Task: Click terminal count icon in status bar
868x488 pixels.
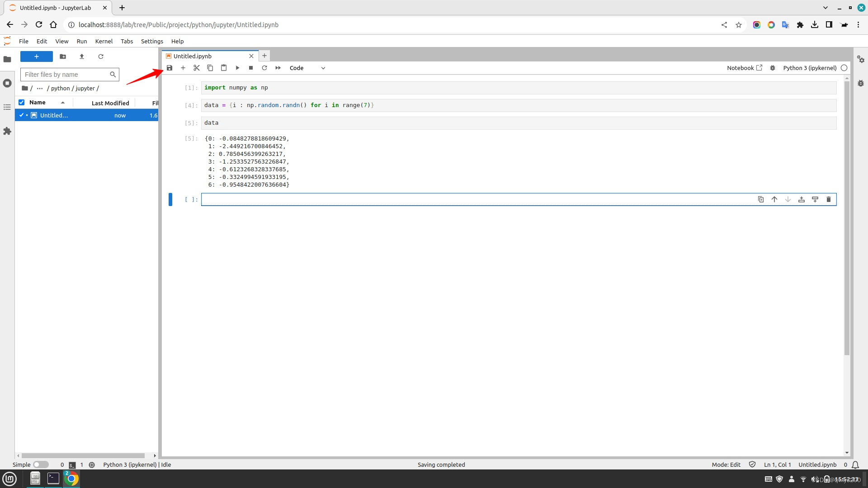Action: click(72, 465)
